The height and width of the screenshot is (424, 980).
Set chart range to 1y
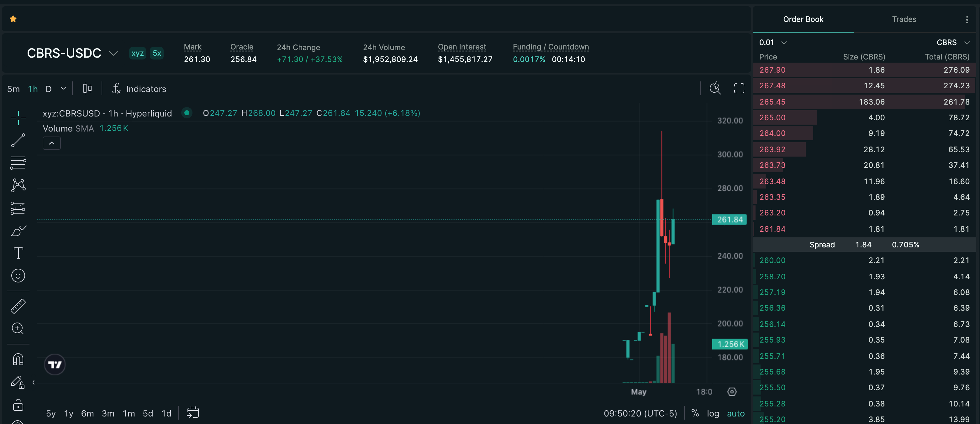[x=69, y=413]
